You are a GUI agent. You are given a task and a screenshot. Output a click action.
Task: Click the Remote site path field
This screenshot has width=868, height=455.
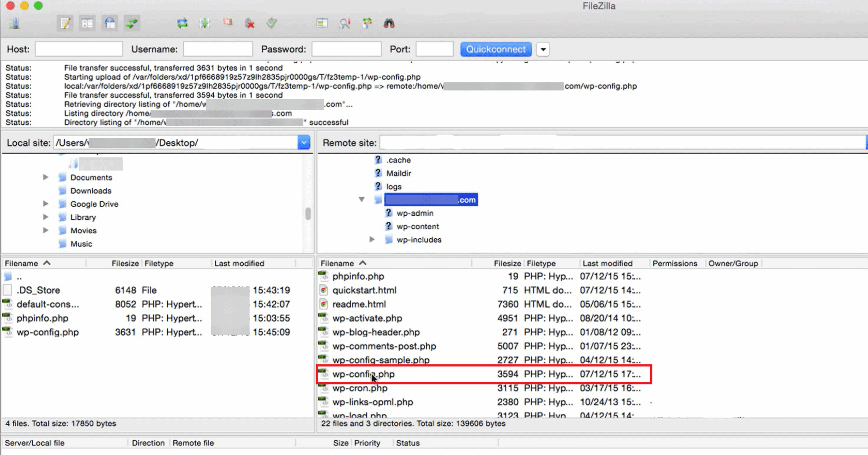point(623,143)
